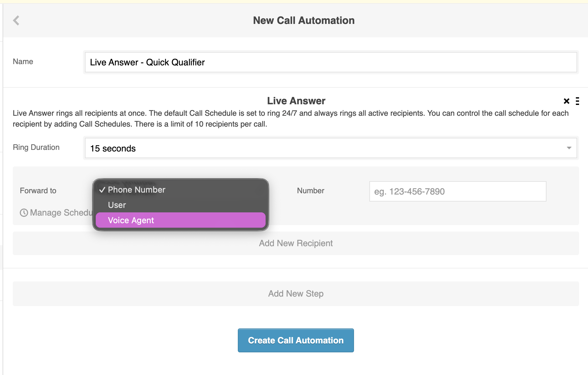The height and width of the screenshot is (375, 588).
Task: Expand the Ring Duration dropdown arrow
Action: (569, 148)
